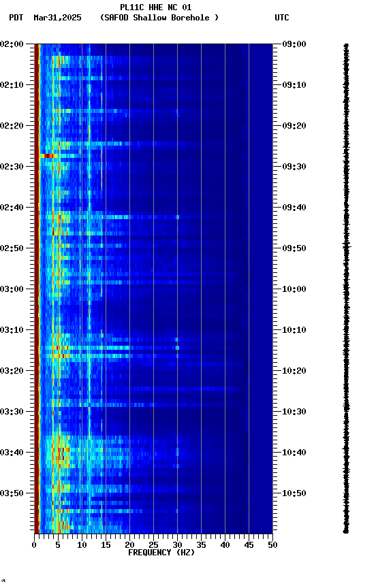Click the 35 Hz axis tick label

201,545
